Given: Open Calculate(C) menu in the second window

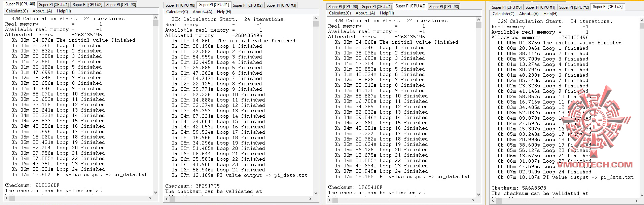Looking at the screenshot, I should click(177, 12).
